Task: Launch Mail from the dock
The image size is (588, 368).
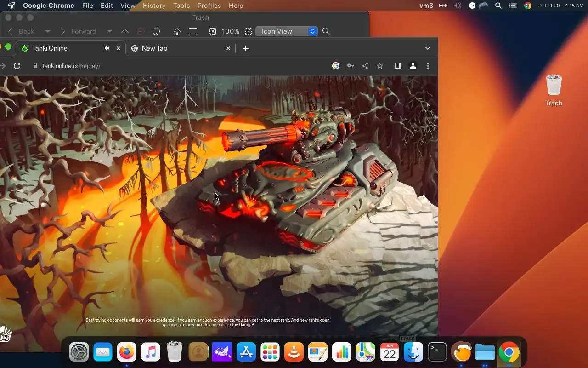Action: click(x=103, y=353)
